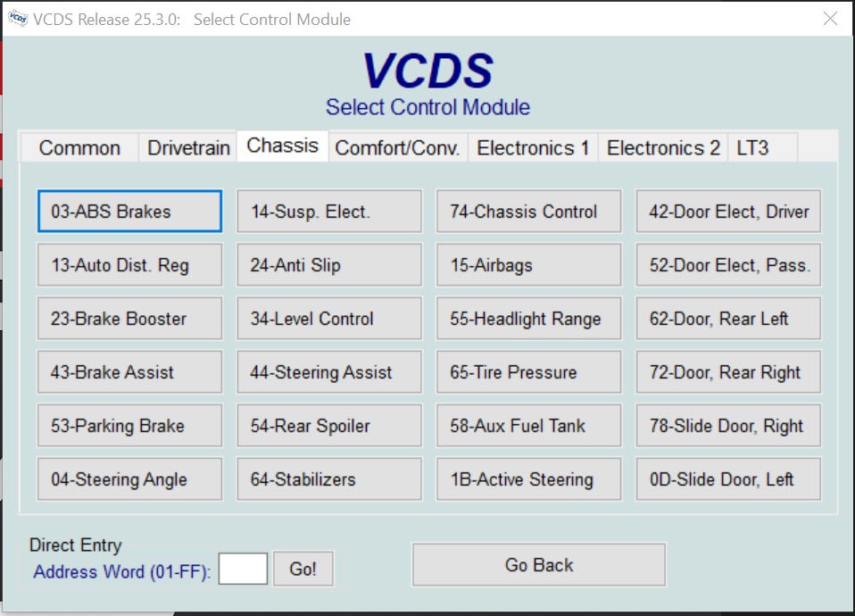This screenshot has height=616, width=855.
Task: Select 1B-Active Steering module
Action: 529,479
